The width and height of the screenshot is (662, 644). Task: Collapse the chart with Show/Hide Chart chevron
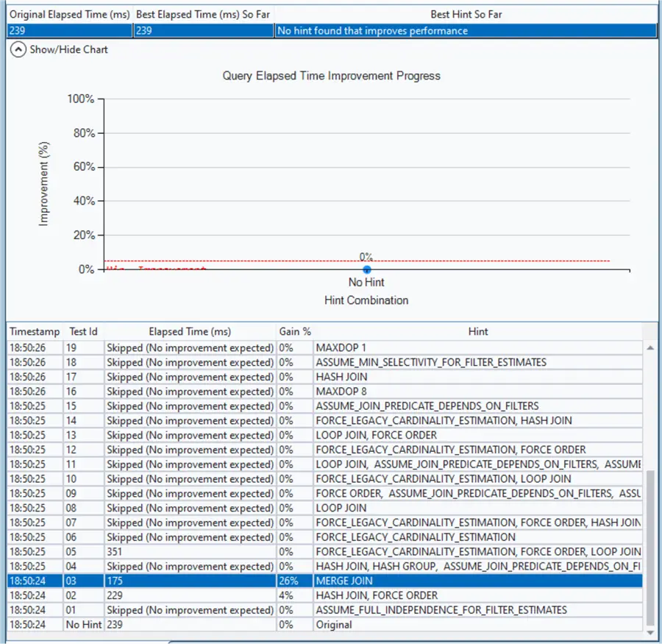point(18,49)
